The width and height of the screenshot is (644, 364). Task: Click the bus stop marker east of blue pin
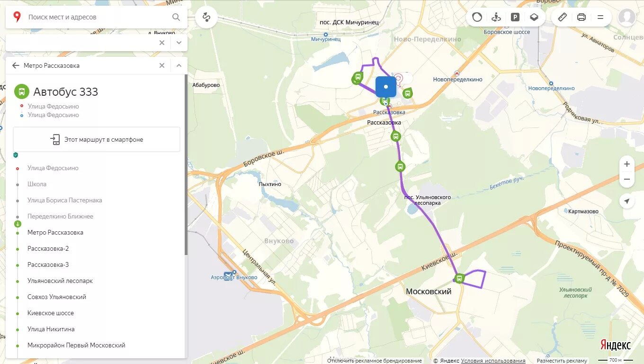(x=407, y=93)
